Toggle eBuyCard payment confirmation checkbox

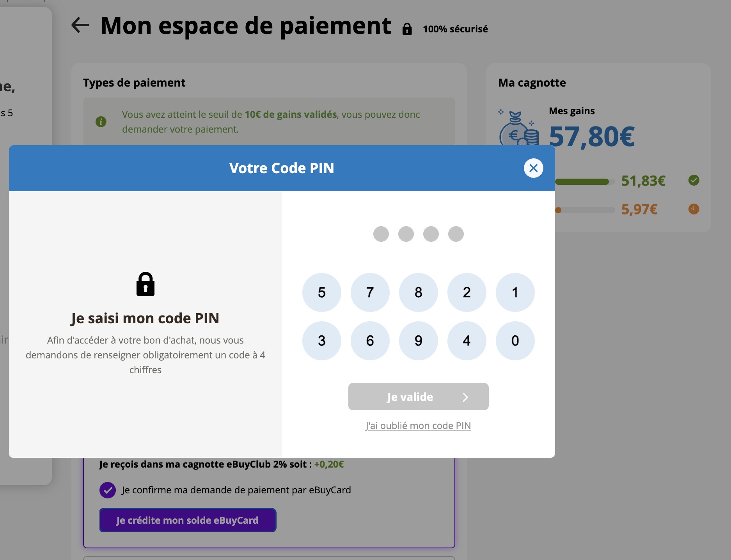pyautogui.click(x=108, y=490)
